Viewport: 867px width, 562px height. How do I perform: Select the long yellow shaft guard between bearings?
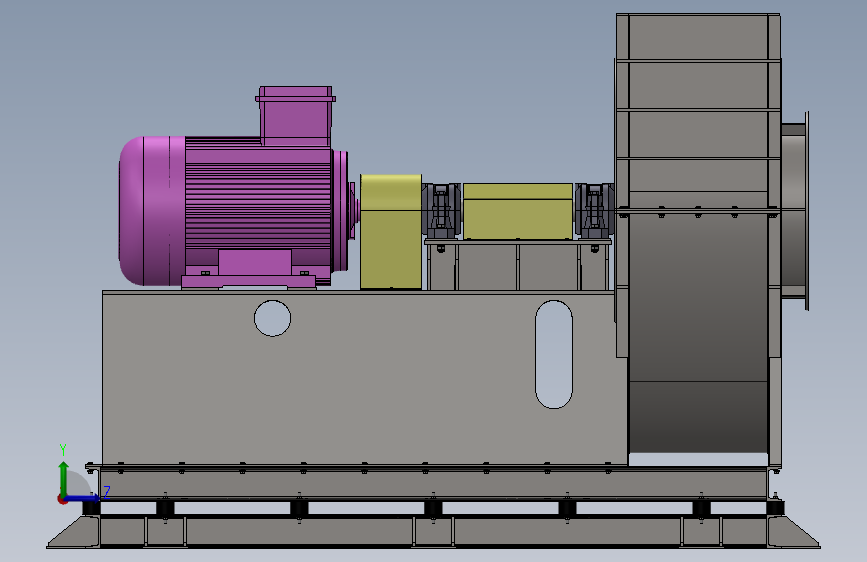coord(518,211)
